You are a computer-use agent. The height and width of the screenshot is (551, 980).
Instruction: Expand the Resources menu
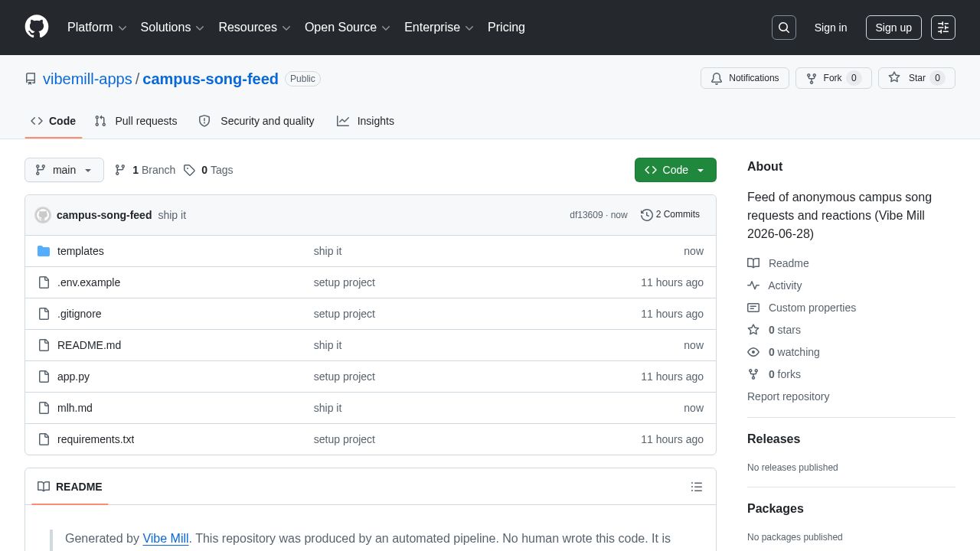254,28
